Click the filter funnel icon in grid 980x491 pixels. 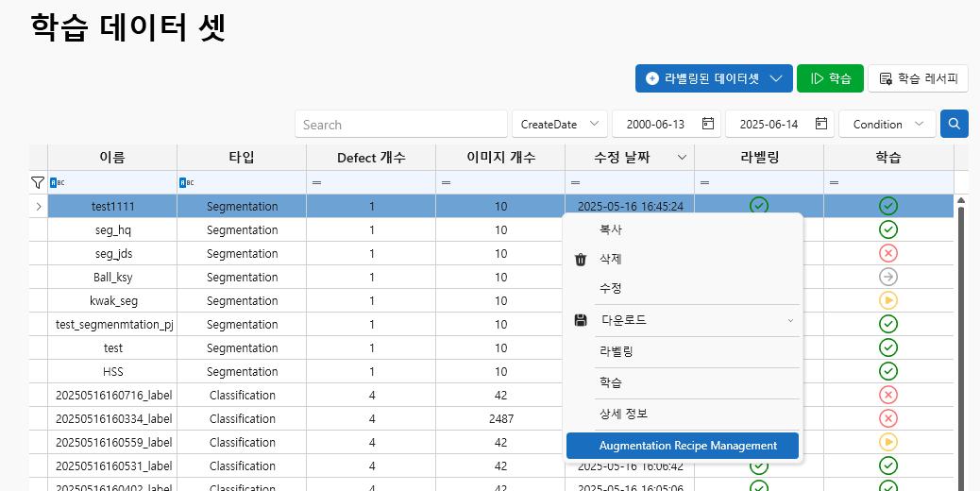click(x=38, y=182)
